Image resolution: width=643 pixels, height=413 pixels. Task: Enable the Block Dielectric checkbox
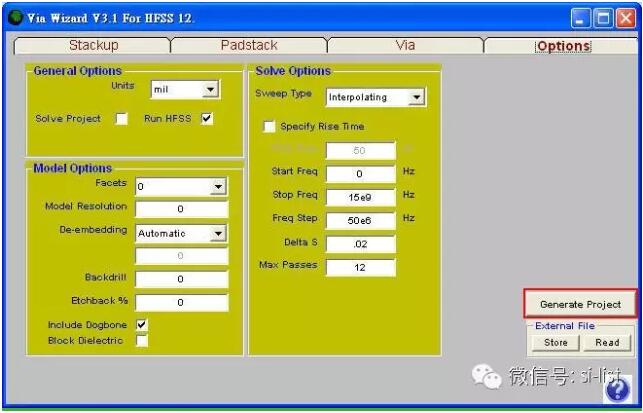pos(141,340)
